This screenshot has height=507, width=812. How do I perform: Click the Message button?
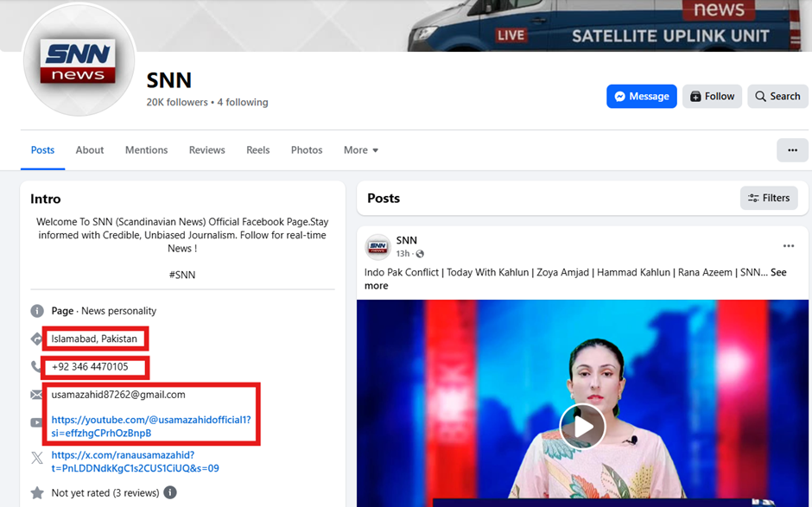[641, 97]
